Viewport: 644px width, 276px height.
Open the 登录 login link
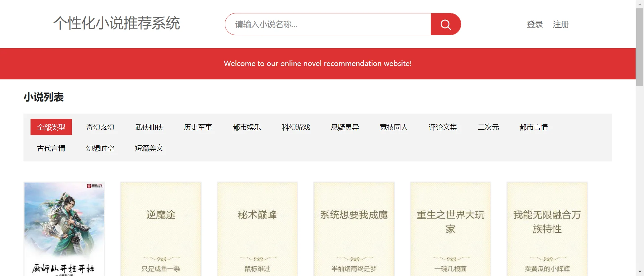(535, 24)
